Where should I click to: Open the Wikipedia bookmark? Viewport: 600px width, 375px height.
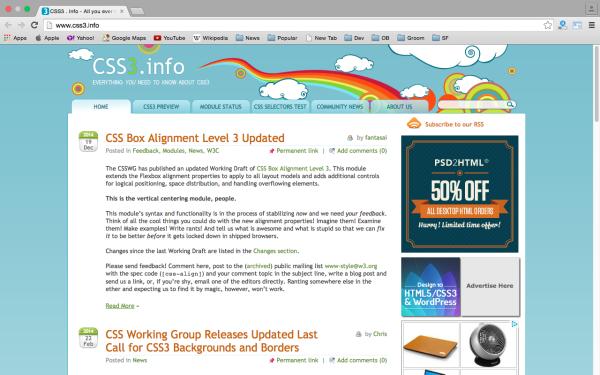click(x=210, y=38)
